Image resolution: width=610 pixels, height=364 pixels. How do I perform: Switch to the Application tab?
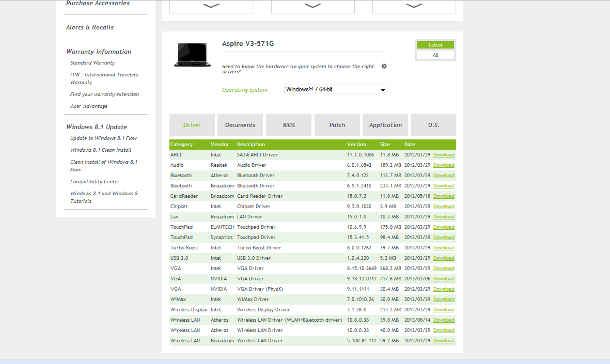pyautogui.click(x=385, y=125)
